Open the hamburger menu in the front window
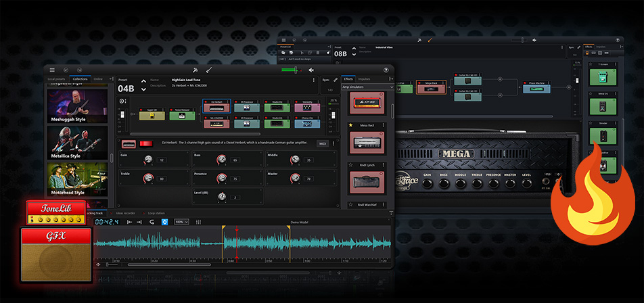644x303 pixels. coord(52,70)
